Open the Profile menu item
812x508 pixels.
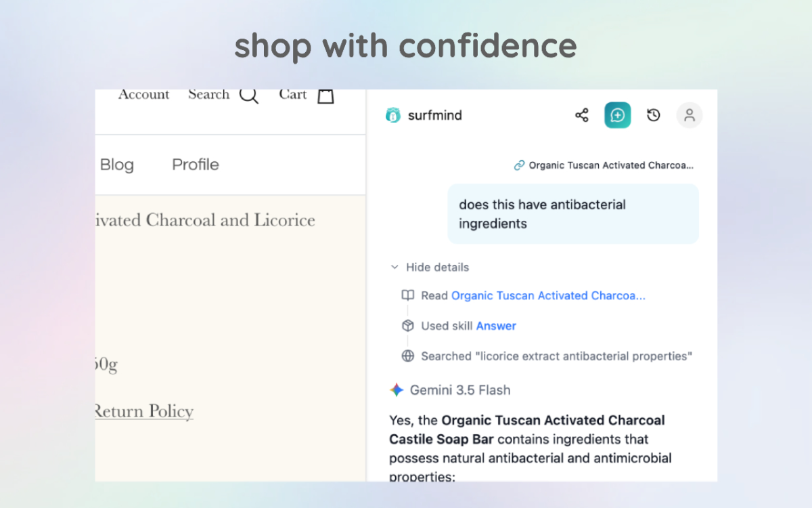pyautogui.click(x=196, y=165)
